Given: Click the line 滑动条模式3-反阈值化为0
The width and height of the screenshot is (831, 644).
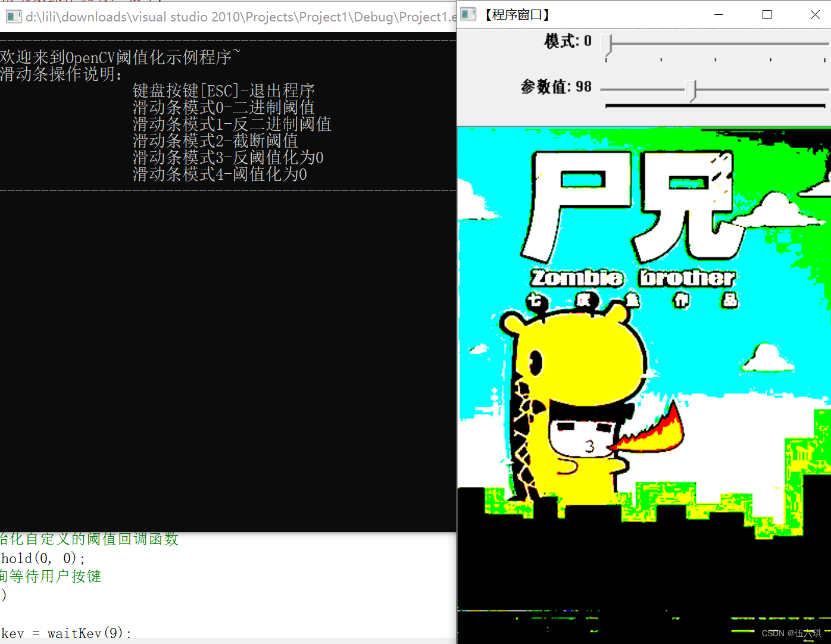Looking at the screenshot, I should (x=228, y=157).
